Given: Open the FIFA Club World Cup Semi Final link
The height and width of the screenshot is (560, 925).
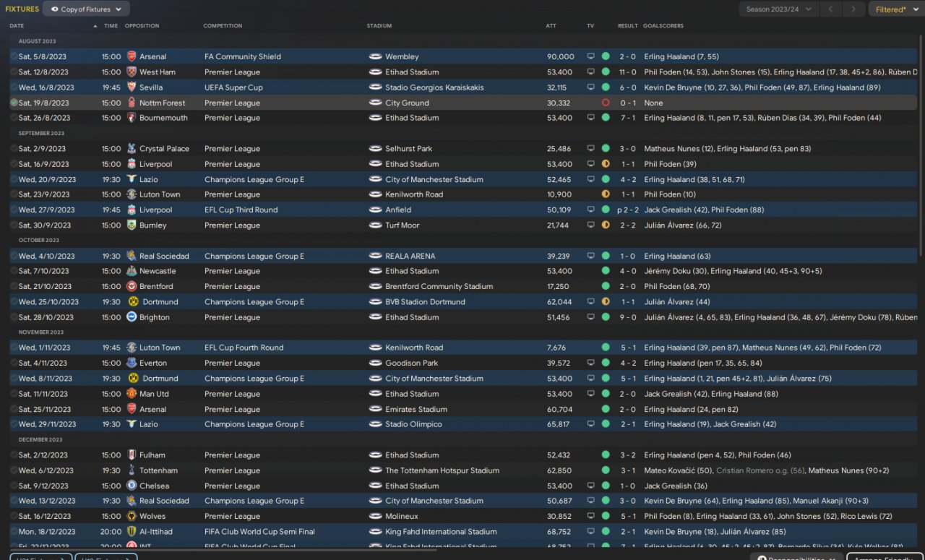Looking at the screenshot, I should [x=261, y=532].
